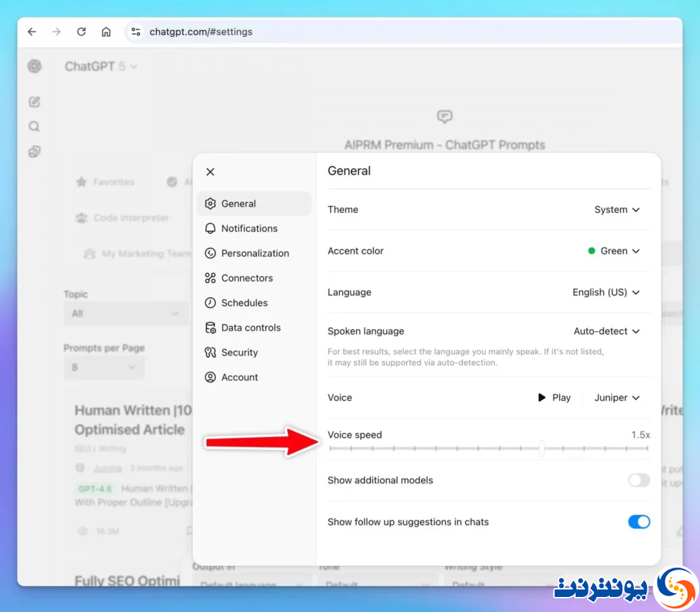Open the Spoken language Auto-detect dropdown
Image resolution: width=700 pixels, height=612 pixels.
pos(607,331)
